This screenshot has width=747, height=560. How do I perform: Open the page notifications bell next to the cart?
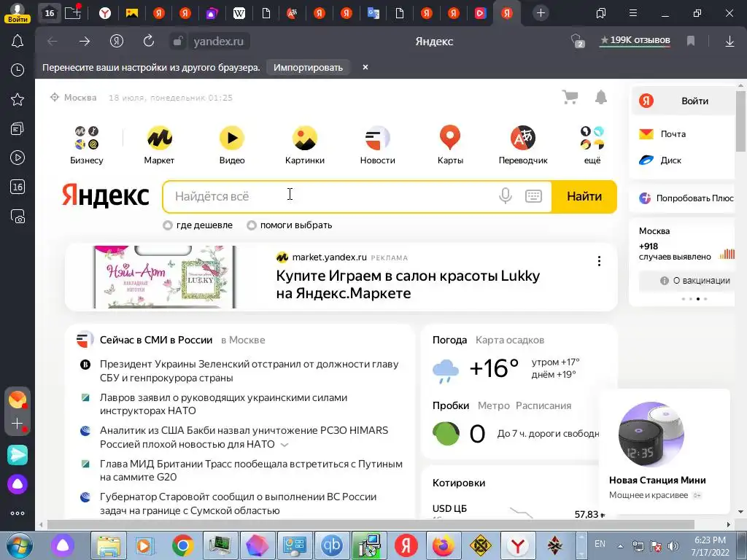pos(601,97)
